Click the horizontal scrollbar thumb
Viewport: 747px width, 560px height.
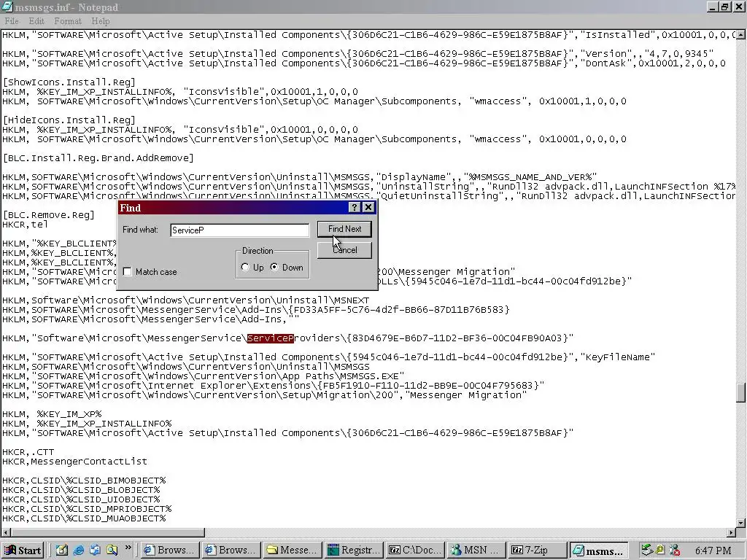[x=108, y=532]
